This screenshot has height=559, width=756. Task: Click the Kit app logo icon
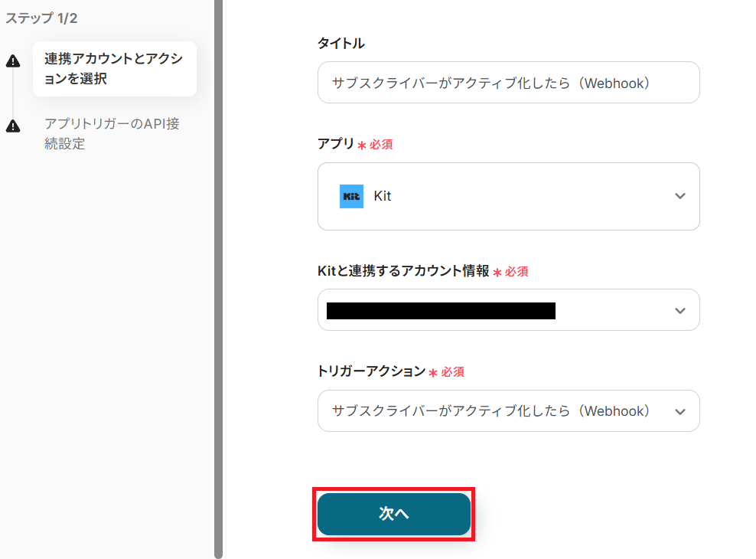point(351,196)
